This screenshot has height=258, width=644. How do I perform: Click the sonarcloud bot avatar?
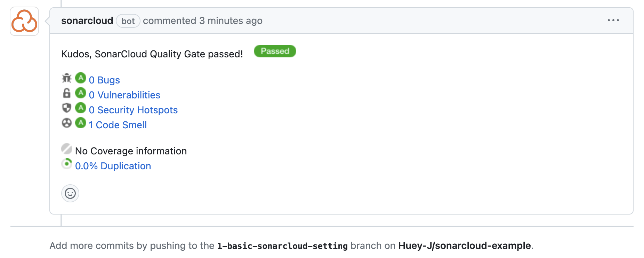point(24,21)
